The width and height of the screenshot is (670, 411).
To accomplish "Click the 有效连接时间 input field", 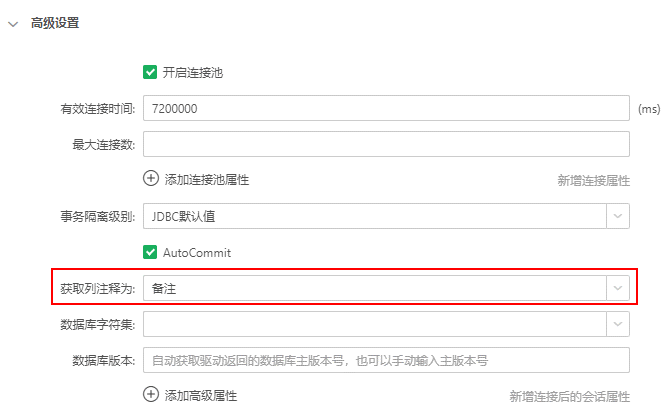I will pyautogui.click(x=386, y=108).
